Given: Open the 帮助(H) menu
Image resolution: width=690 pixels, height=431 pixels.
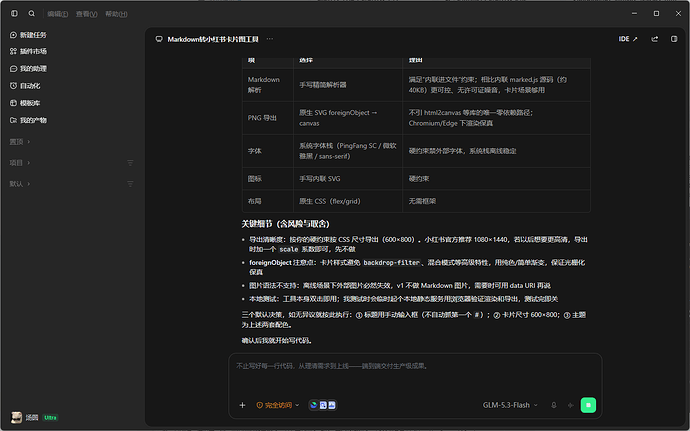Looking at the screenshot, I should 116,14.
